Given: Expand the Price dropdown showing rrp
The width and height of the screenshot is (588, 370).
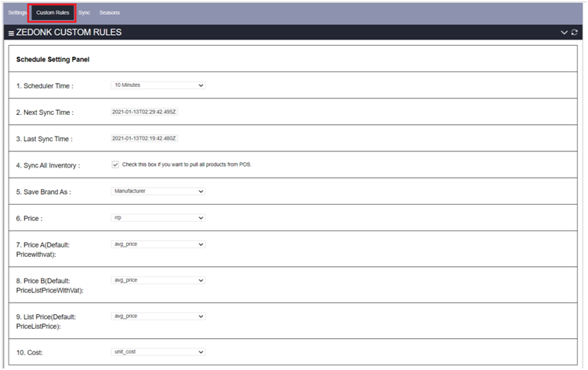Looking at the screenshot, I should pos(158,218).
